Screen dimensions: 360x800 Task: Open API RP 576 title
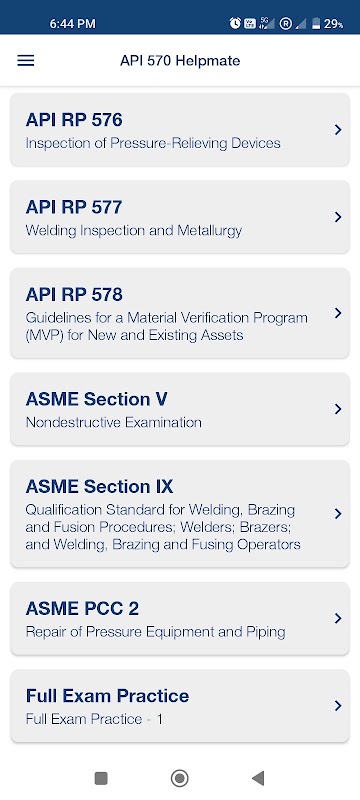click(74, 119)
